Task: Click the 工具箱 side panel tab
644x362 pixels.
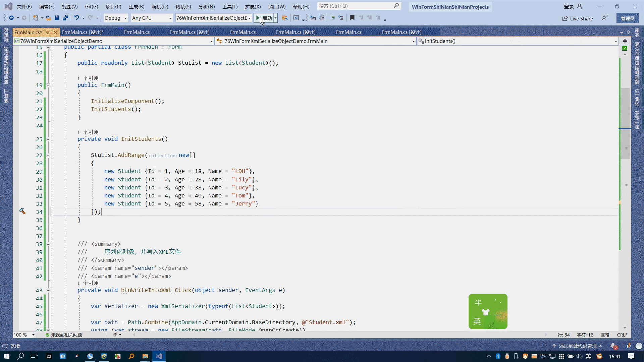Action: pyautogui.click(x=6, y=96)
